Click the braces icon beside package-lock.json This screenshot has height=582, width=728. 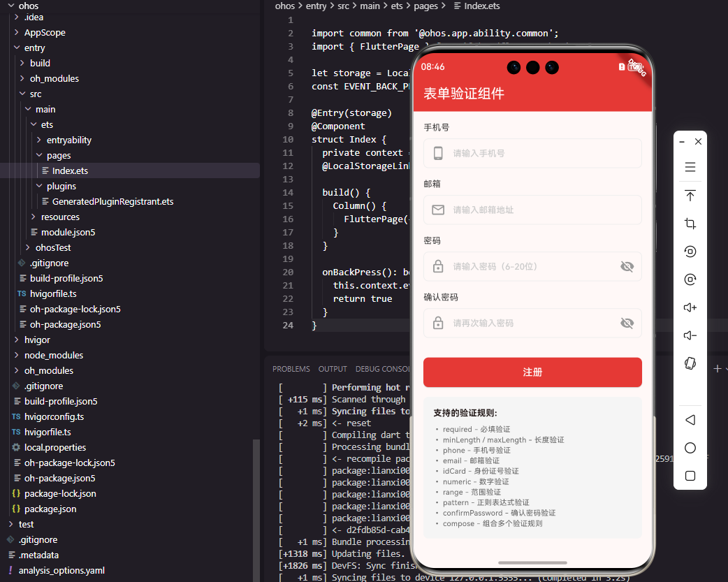click(16, 493)
